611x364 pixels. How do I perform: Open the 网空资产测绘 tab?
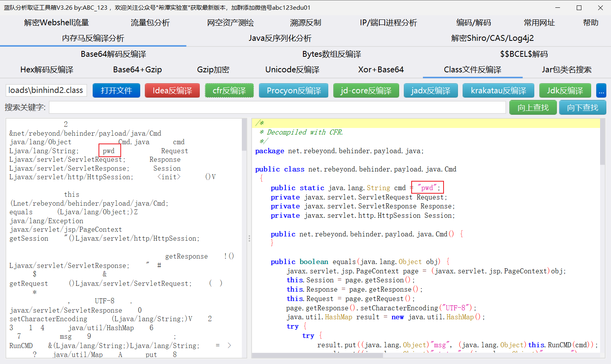230,23
